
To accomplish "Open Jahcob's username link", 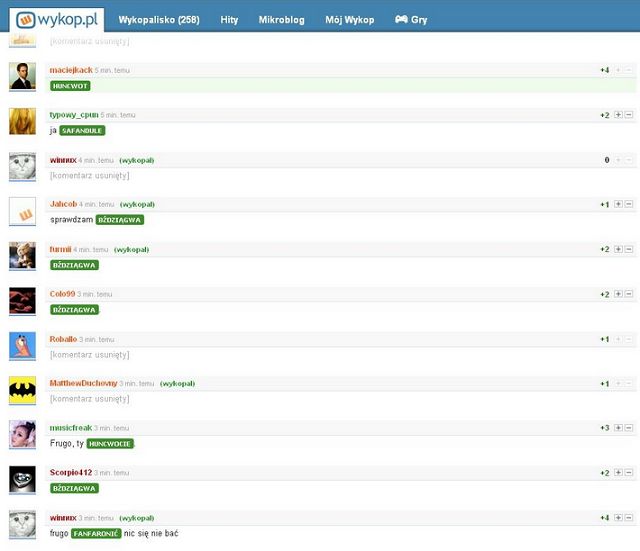I will pyautogui.click(x=63, y=204).
